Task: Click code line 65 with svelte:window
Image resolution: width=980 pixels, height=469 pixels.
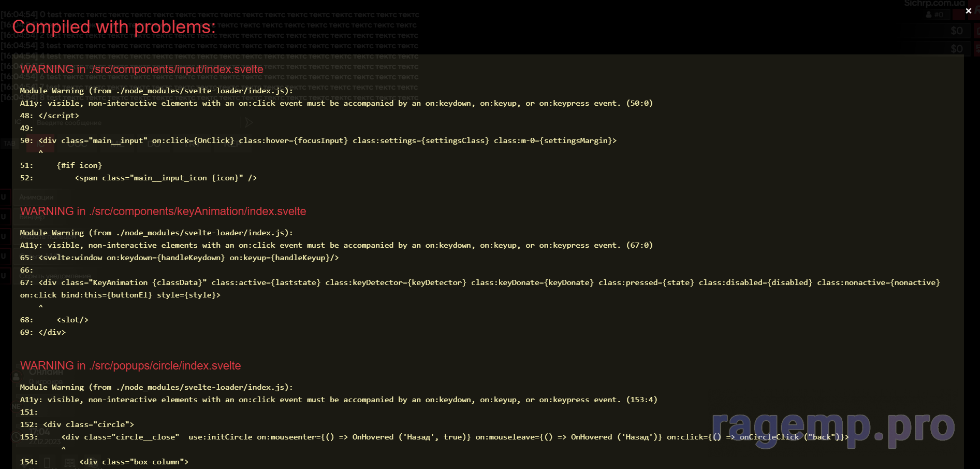Action: (x=180, y=258)
